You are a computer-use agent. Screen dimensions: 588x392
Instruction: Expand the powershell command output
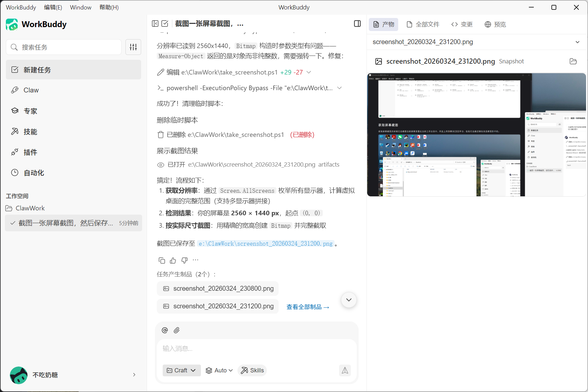coord(339,88)
